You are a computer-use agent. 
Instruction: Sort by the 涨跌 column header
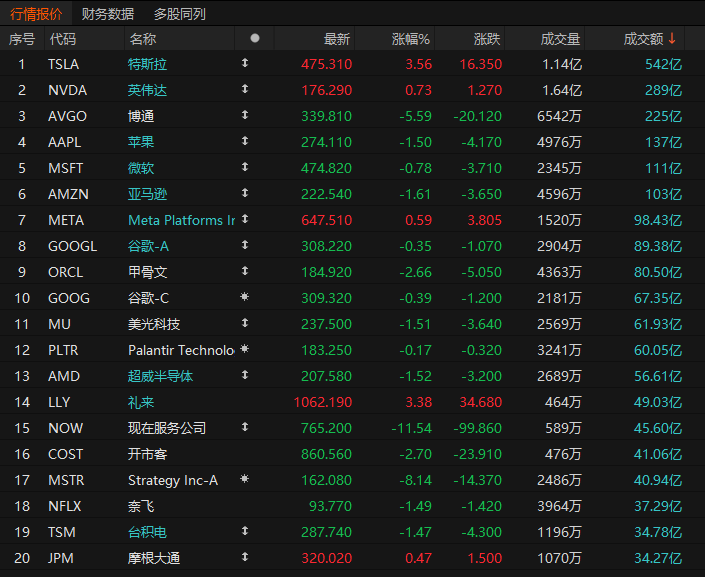(487, 39)
